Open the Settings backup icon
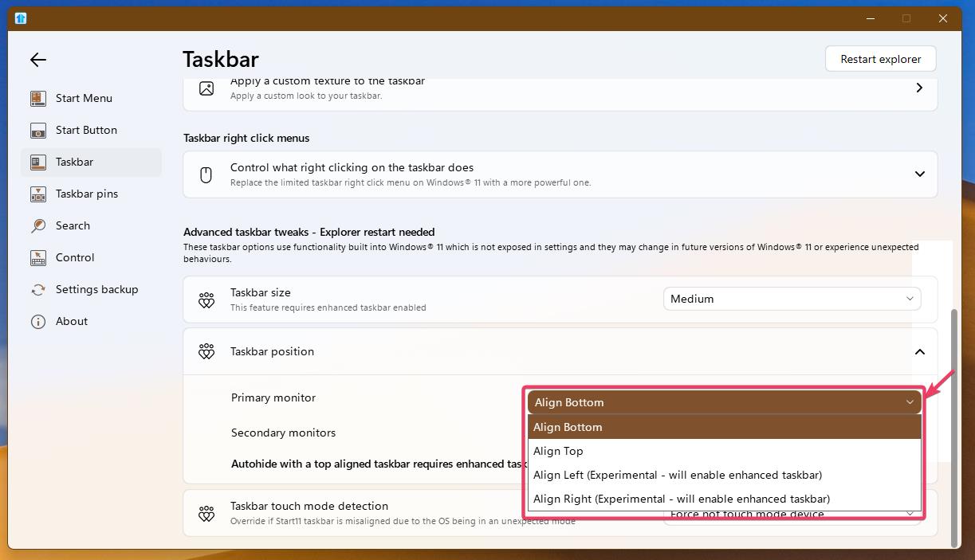This screenshot has width=975, height=560. 38,289
